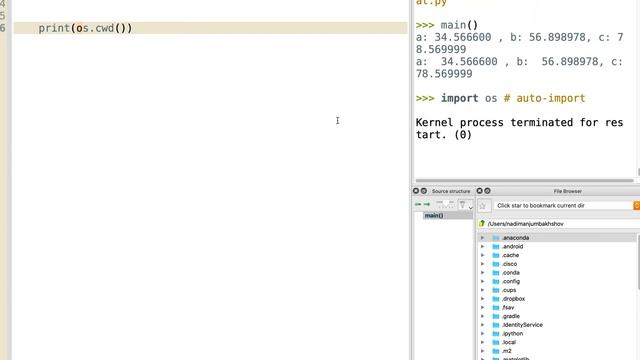This screenshot has height=360, width=640.
Task: Expand the .gradle folder
Action: [482, 316]
